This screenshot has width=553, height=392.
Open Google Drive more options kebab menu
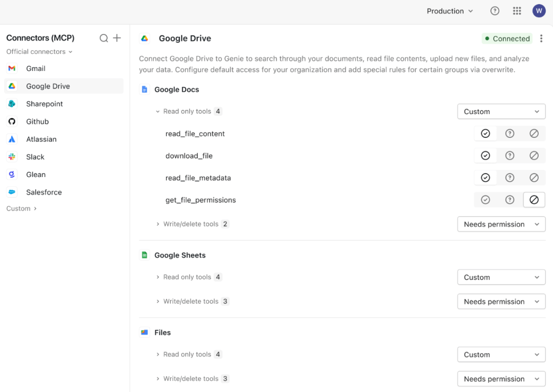[541, 38]
